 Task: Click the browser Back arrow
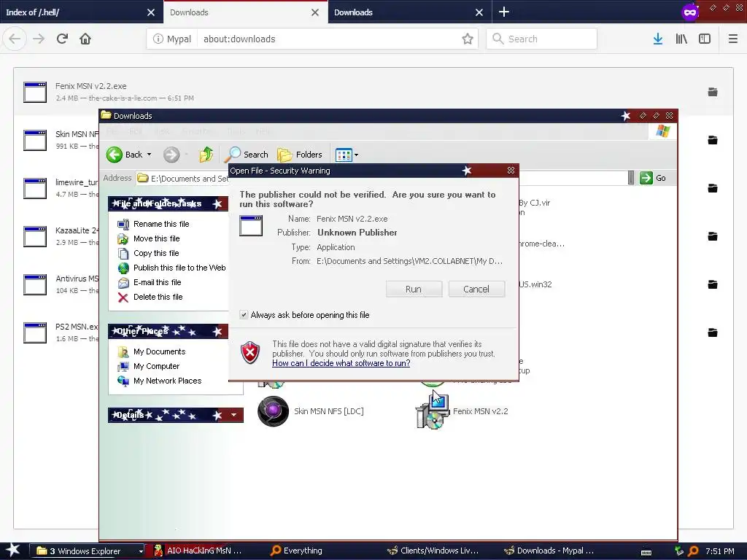pyautogui.click(x=15, y=39)
